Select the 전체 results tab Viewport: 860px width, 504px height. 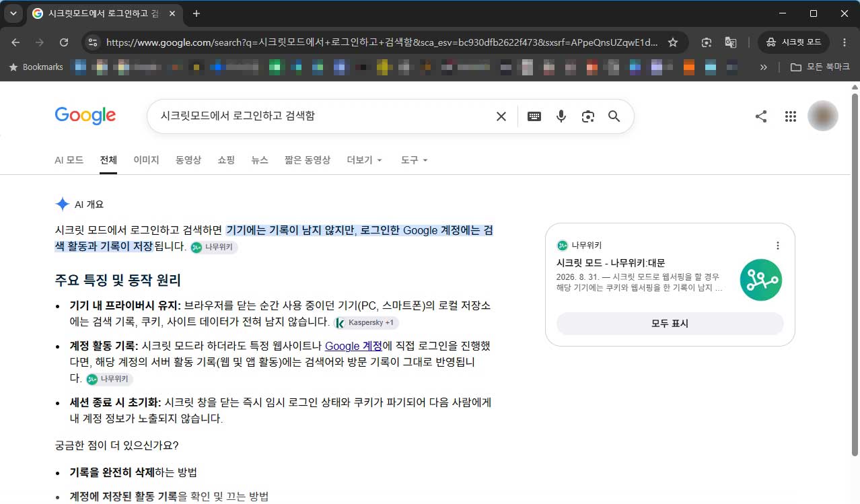(x=108, y=160)
